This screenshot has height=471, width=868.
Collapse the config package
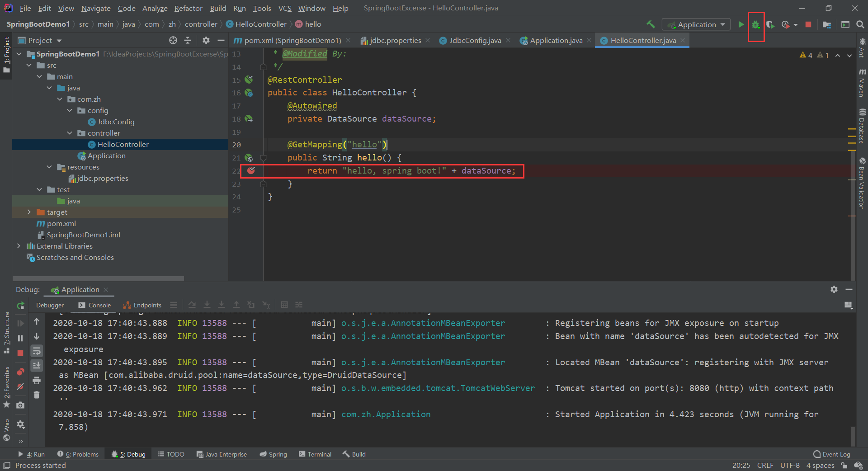point(70,110)
